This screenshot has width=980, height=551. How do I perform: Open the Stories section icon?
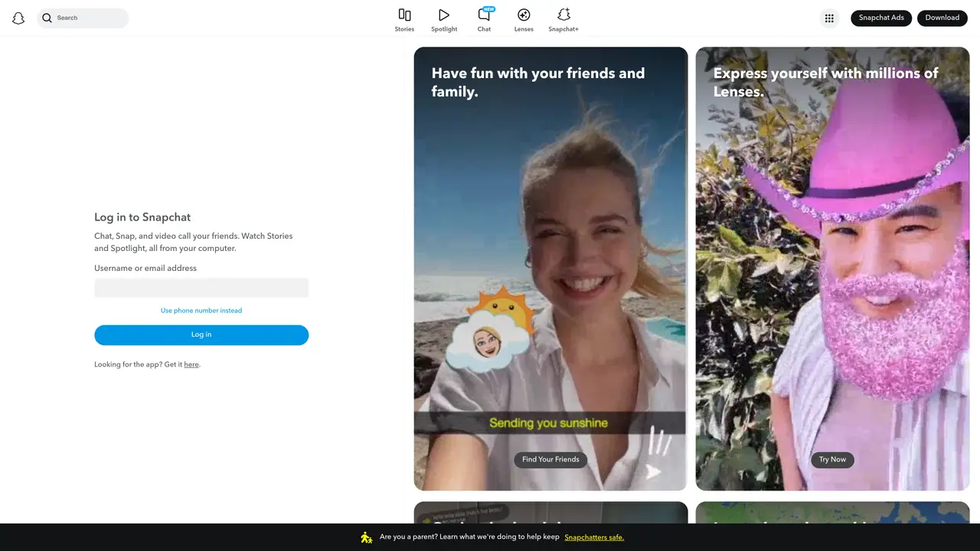[404, 15]
